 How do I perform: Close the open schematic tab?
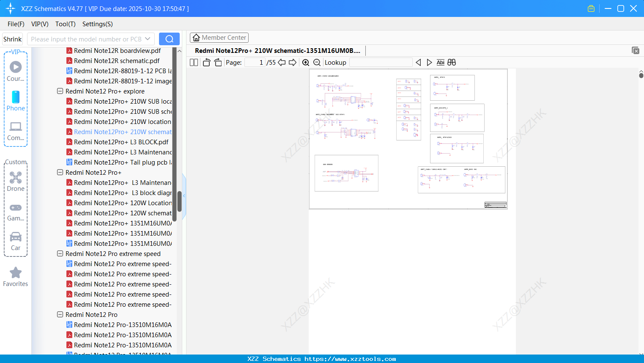(x=636, y=50)
